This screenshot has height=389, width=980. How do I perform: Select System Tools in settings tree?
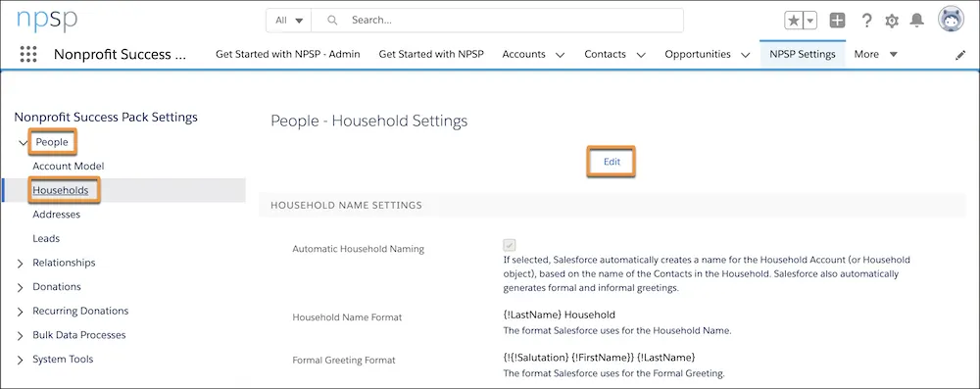63,359
